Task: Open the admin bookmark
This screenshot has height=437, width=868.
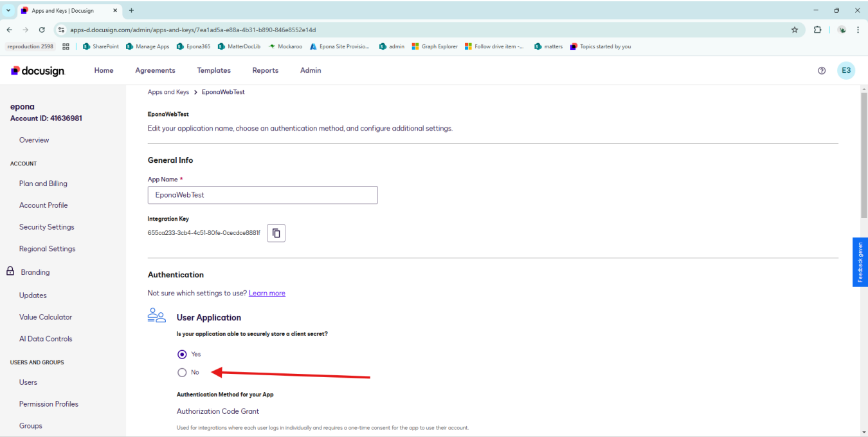Action: 392,46
